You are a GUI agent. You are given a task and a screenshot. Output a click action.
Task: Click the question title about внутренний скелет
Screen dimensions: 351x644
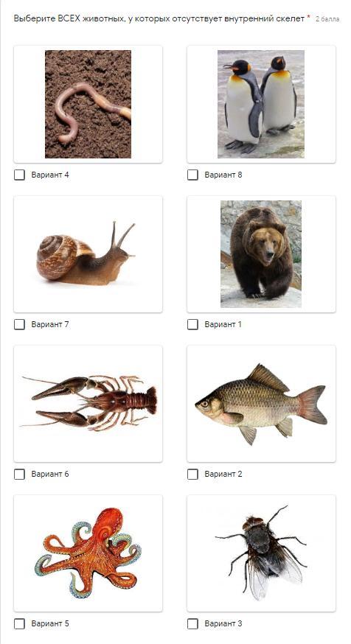pyautogui.click(x=159, y=18)
